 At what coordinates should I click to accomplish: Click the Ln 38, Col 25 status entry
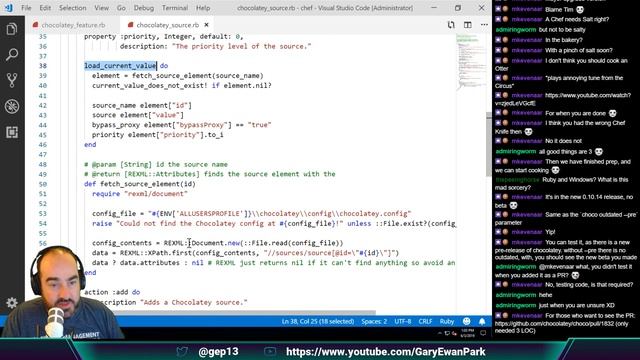tap(318, 321)
